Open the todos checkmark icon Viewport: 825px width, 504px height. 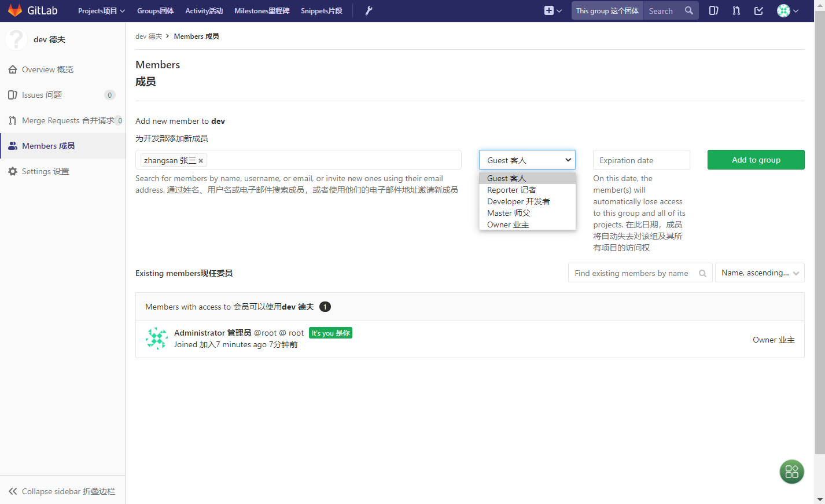758,10
